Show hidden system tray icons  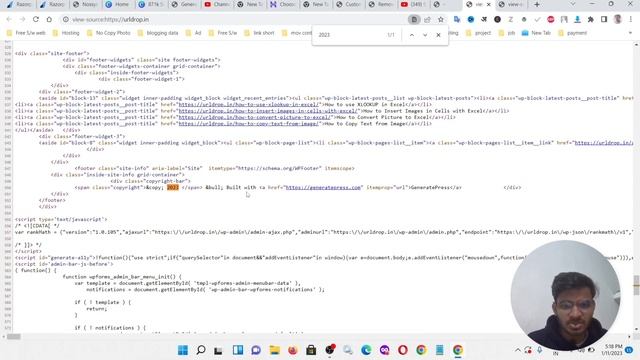point(518,350)
